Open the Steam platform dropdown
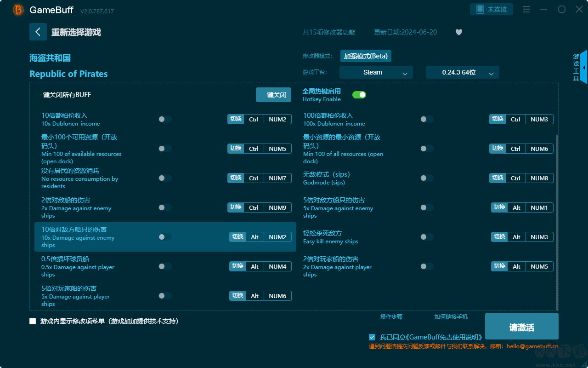This screenshot has height=368, width=588. (x=376, y=72)
